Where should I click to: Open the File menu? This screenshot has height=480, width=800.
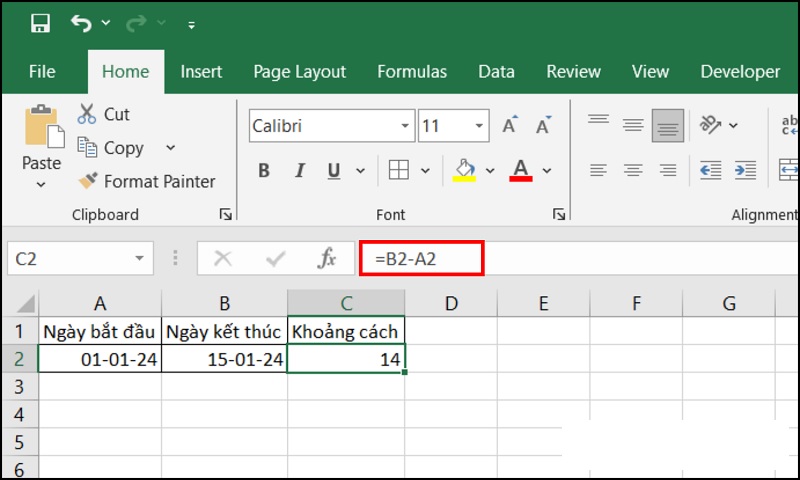[x=42, y=71]
